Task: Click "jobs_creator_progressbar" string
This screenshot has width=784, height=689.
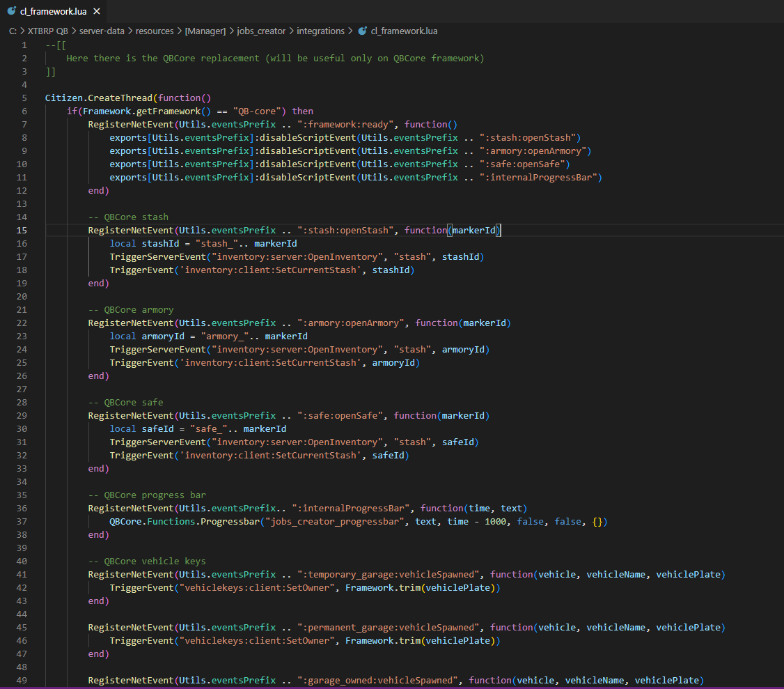Action: coord(334,522)
